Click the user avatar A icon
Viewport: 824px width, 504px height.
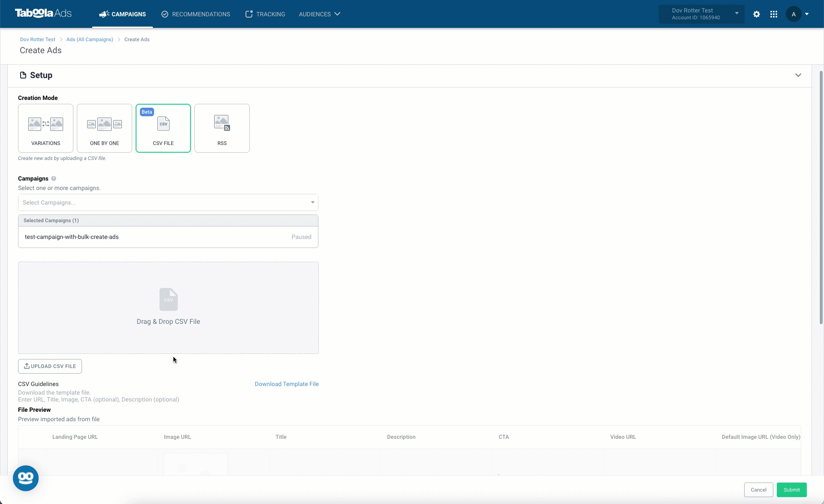click(x=794, y=14)
